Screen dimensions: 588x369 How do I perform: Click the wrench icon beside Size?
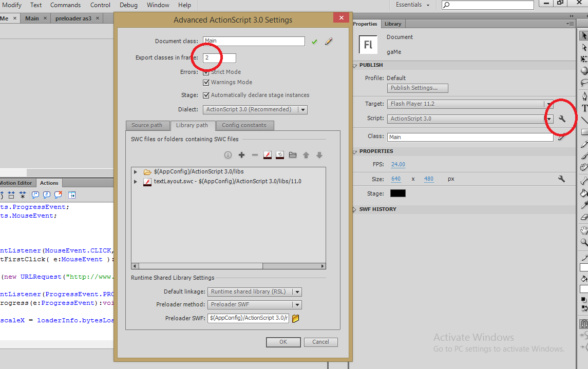point(561,179)
